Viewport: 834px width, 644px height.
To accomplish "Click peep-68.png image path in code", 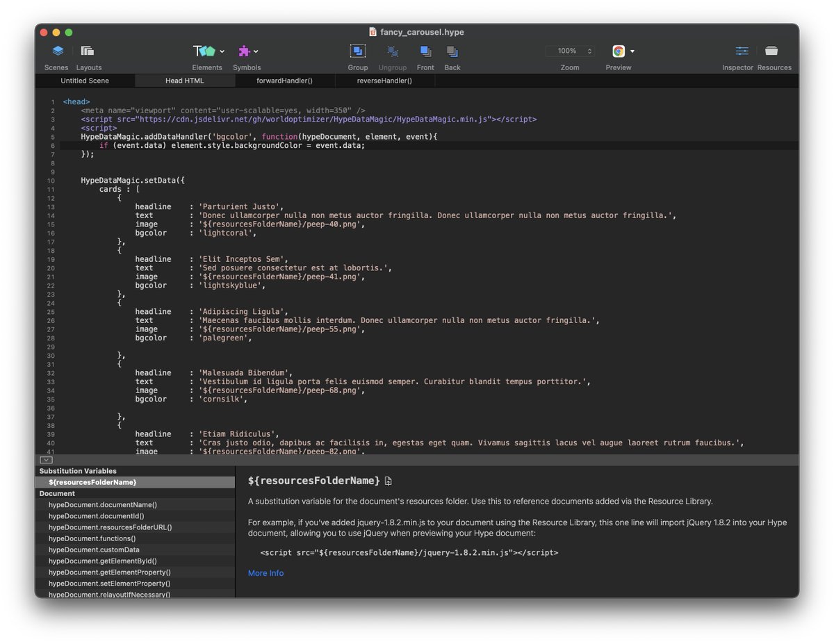I will pyautogui.click(x=280, y=390).
